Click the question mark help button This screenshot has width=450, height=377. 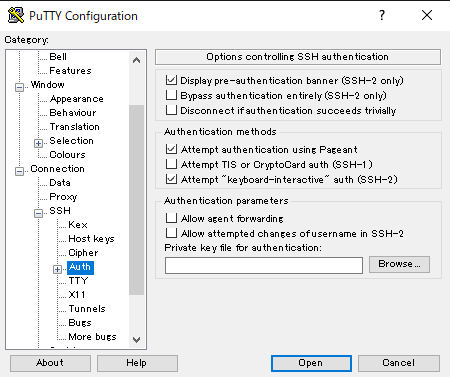point(382,15)
